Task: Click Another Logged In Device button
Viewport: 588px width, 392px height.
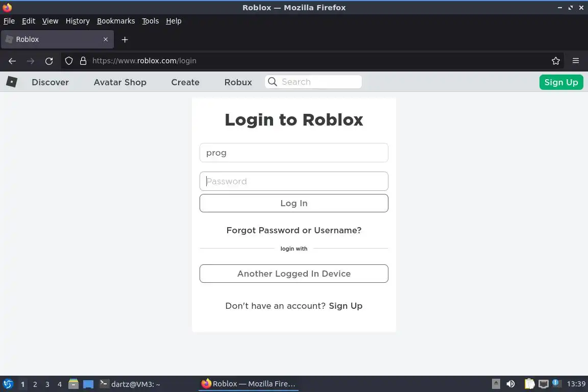Action: [x=294, y=274]
